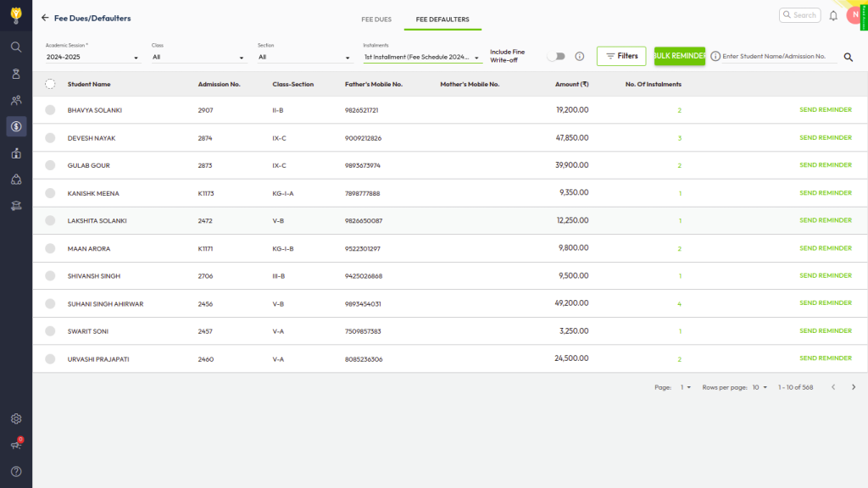Open the Rows per page dropdown
Image resolution: width=868 pixels, height=488 pixels.
pyautogui.click(x=759, y=387)
